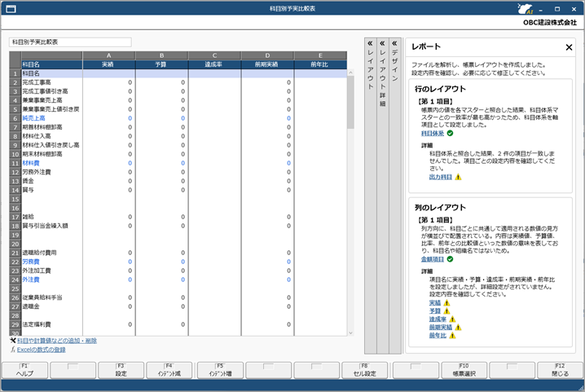Select the 外注加工費 row name cell

(52, 271)
